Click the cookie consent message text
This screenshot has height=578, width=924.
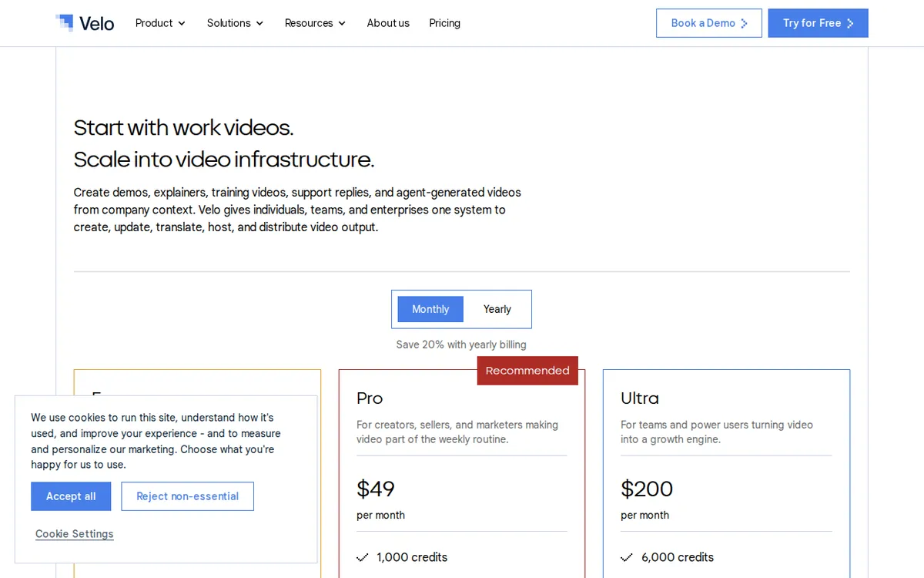click(156, 441)
